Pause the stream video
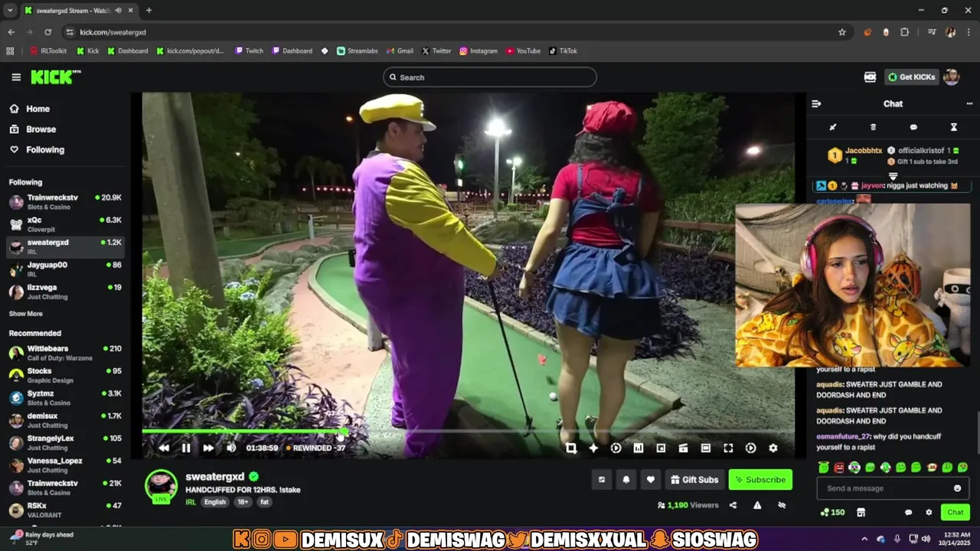980x551 pixels. click(186, 448)
